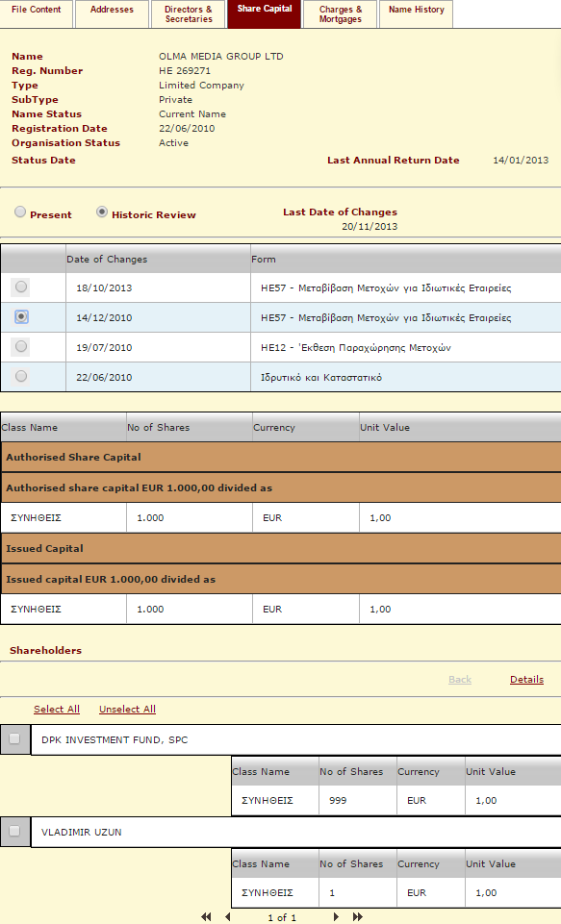561x924 pixels.
Task: Open the Share Capital tab
Action: point(265,13)
